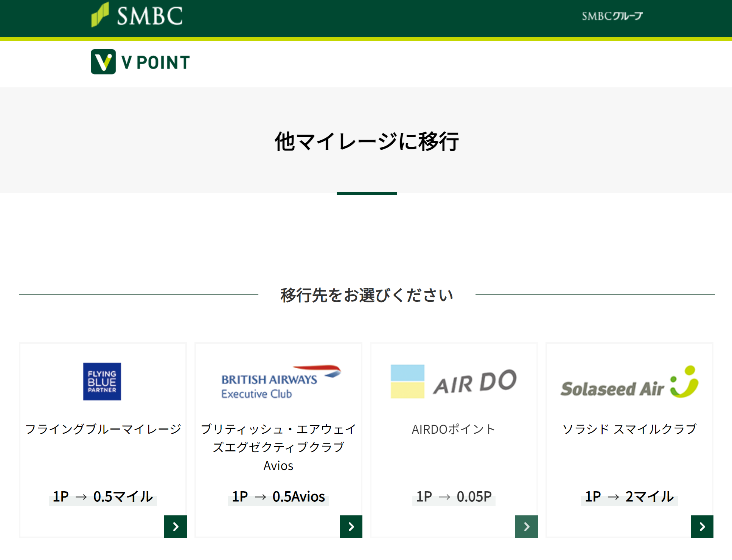Click the 他マイレージに移行 page heading
This screenshot has height=560, width=732.
[x=367, y=141]
